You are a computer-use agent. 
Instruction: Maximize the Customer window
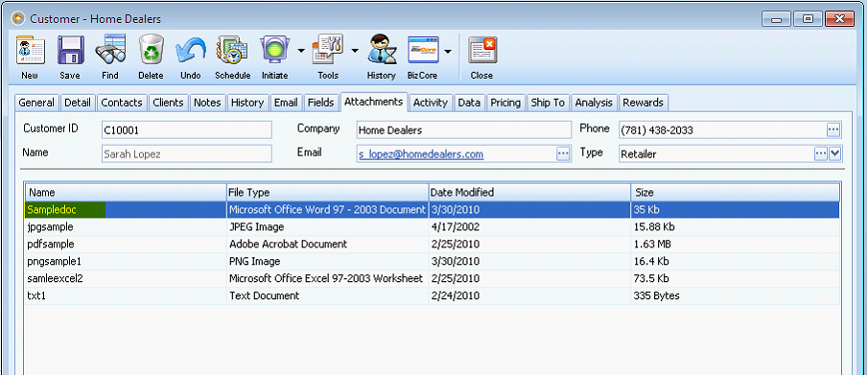808,19
